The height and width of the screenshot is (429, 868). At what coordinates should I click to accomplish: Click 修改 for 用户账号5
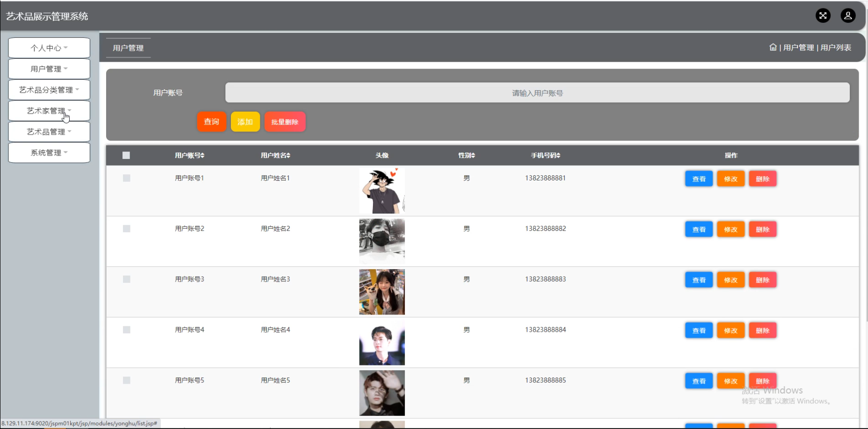(x=731, y=381)
